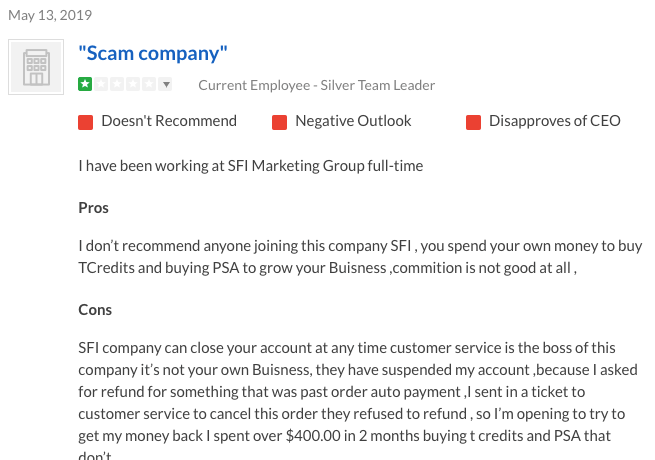
Task: Click the fifth grey star icon
Action: pos(149,84)
